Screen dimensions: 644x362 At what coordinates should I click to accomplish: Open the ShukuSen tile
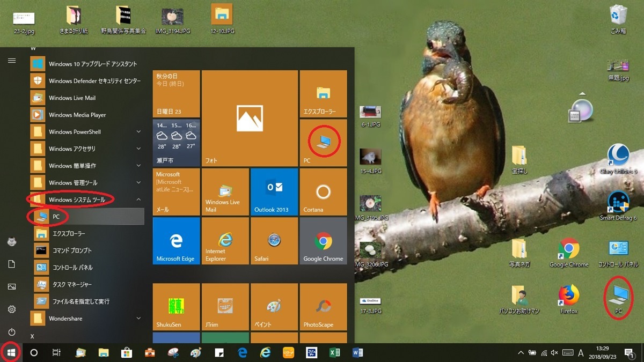(176, 307)
